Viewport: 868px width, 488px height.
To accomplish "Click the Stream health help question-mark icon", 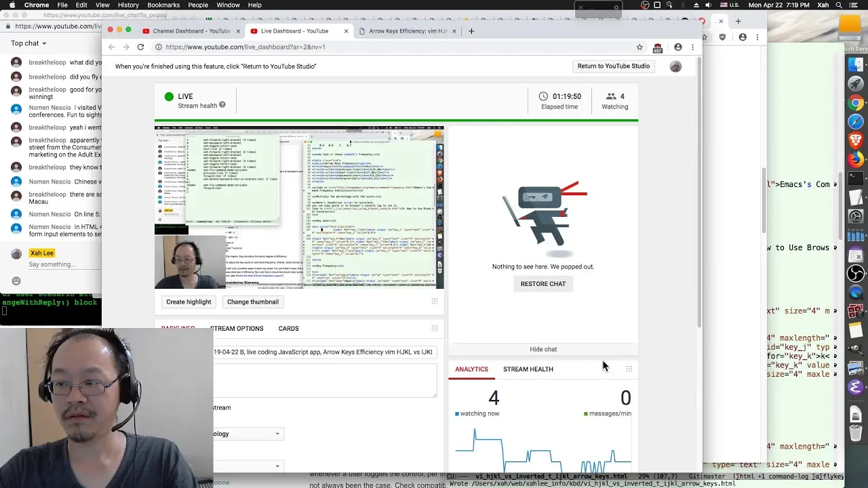I will [222, 105].
